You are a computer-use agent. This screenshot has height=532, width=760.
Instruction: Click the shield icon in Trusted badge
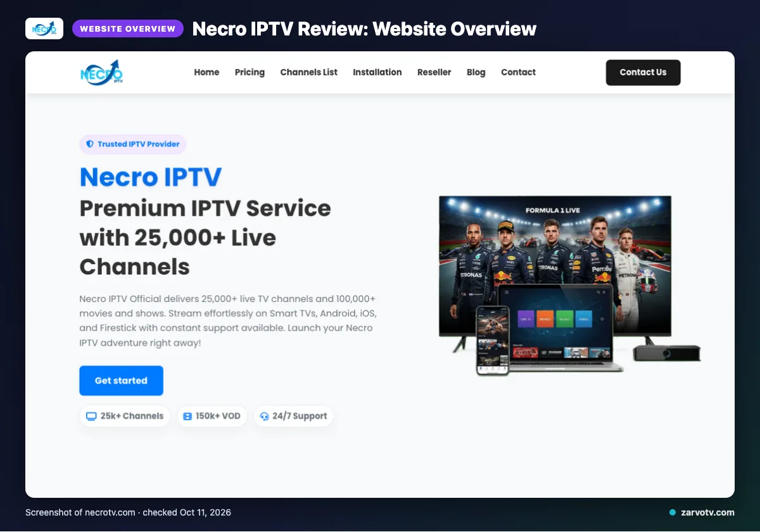pos(90,144)
